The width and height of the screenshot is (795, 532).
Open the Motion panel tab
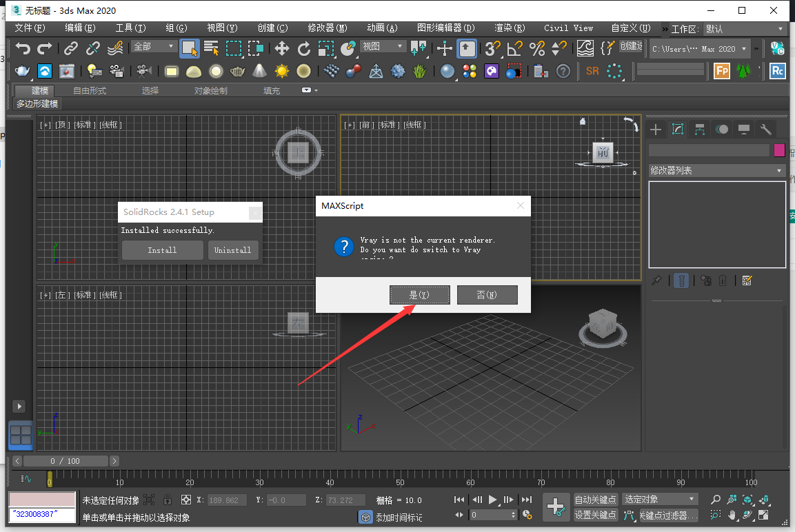[722, 130]
